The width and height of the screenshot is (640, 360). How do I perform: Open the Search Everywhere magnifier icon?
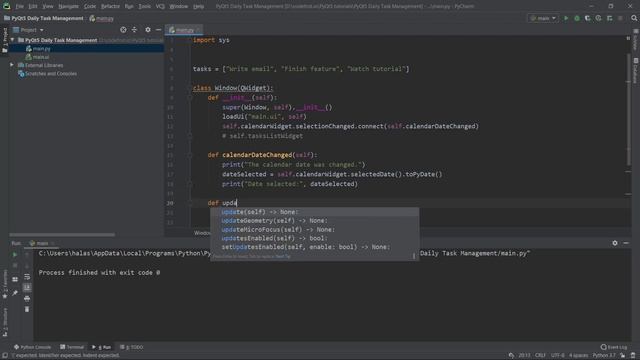[634, 18]
